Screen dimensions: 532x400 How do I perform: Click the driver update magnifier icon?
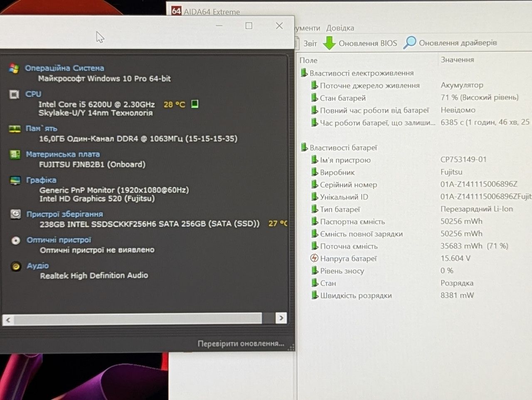tap(410, 42)
